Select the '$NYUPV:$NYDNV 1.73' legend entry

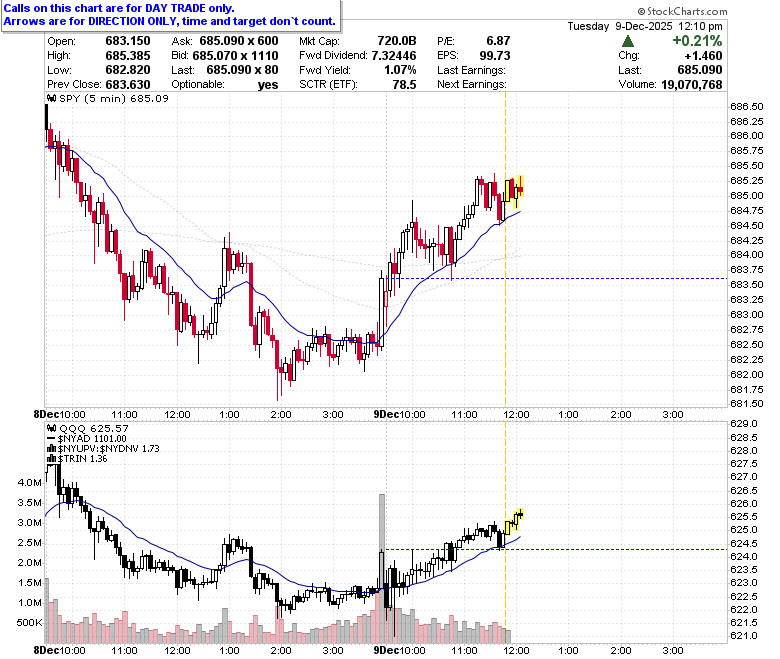click(108, 449)
